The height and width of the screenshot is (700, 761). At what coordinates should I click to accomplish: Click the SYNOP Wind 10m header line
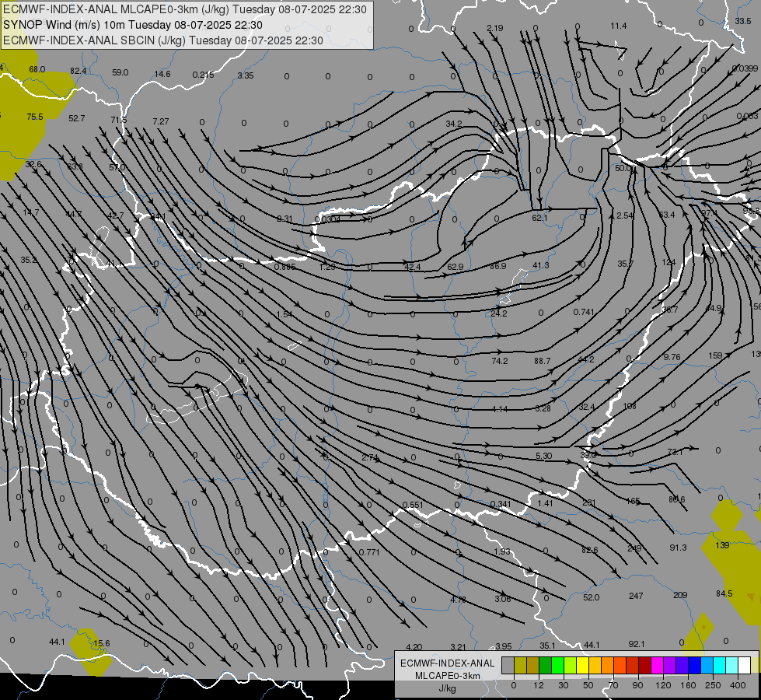click(x=132, y=25)
